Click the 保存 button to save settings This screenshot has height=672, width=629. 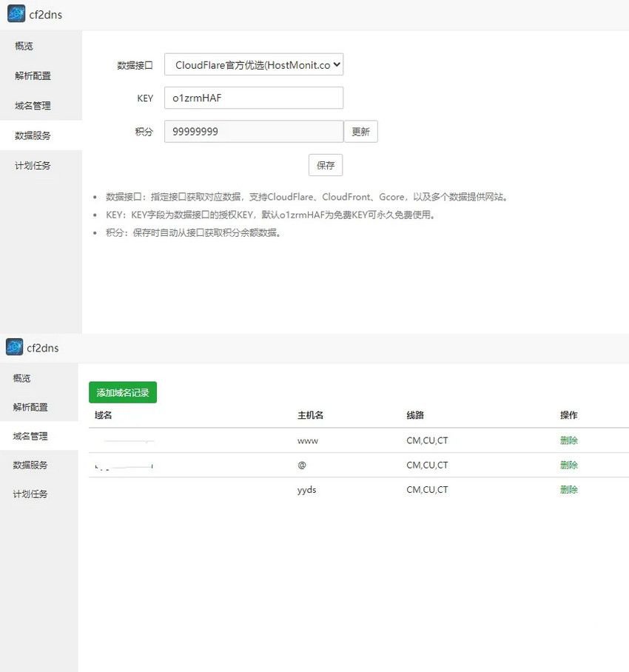click(x=326, y=165)
